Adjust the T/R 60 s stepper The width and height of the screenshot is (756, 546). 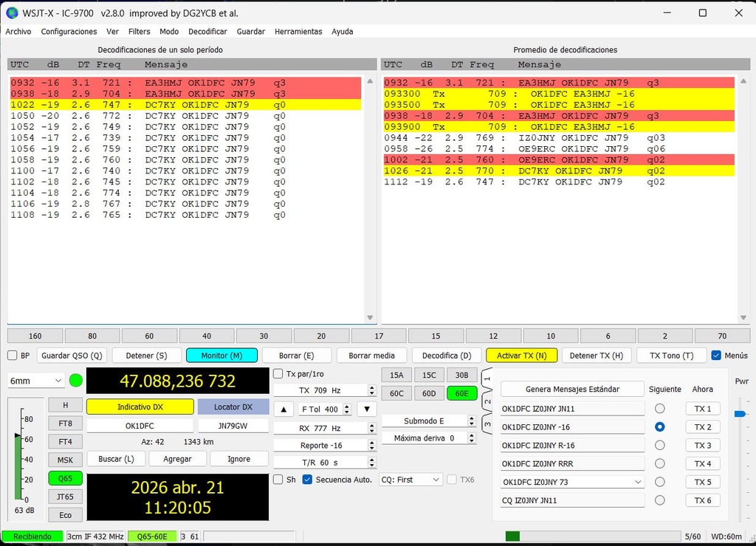(372, 463)
